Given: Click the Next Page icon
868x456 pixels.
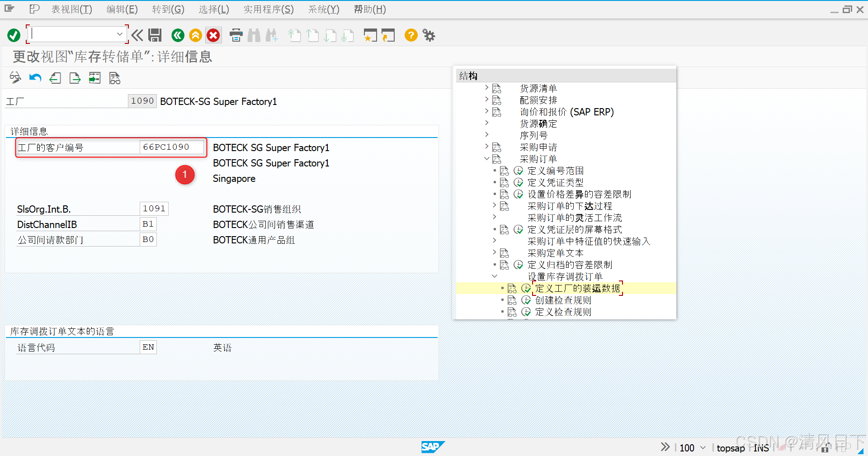Looking at the screenshot, I should [x=330, y=35].
